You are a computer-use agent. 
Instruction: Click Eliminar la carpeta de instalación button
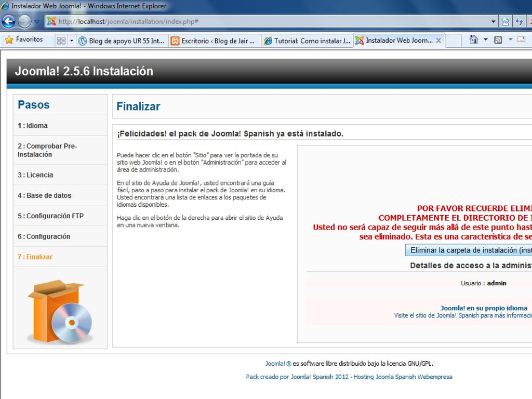tap(469, 250)
